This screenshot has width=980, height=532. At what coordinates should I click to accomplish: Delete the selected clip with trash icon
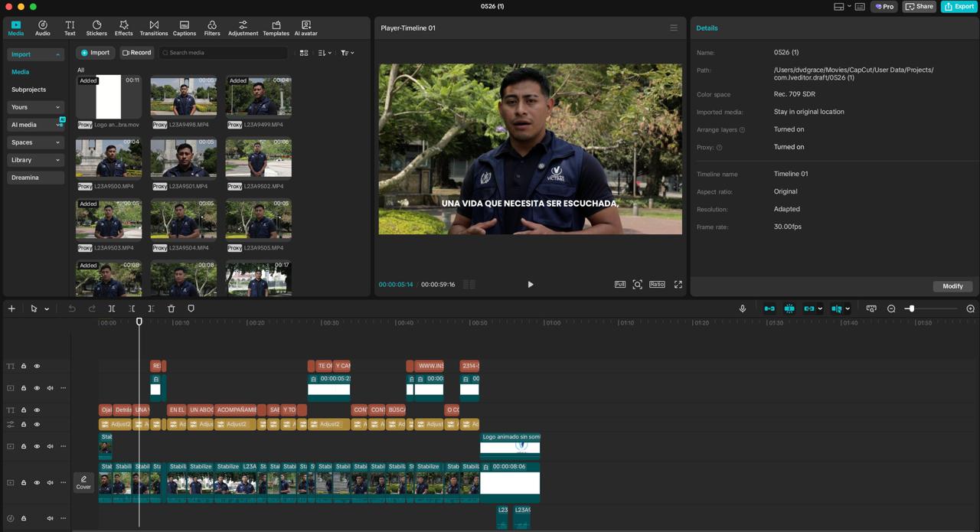click(171, 308)
